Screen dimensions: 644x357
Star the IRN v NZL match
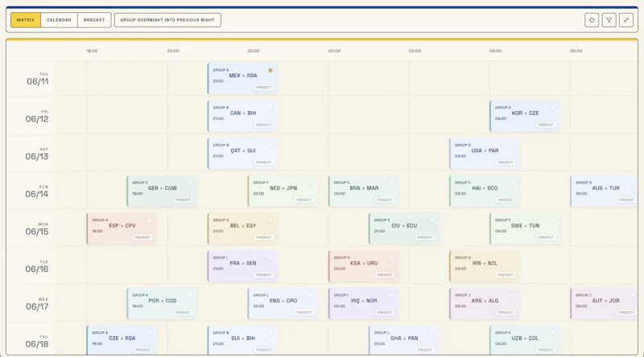point(512,258)
